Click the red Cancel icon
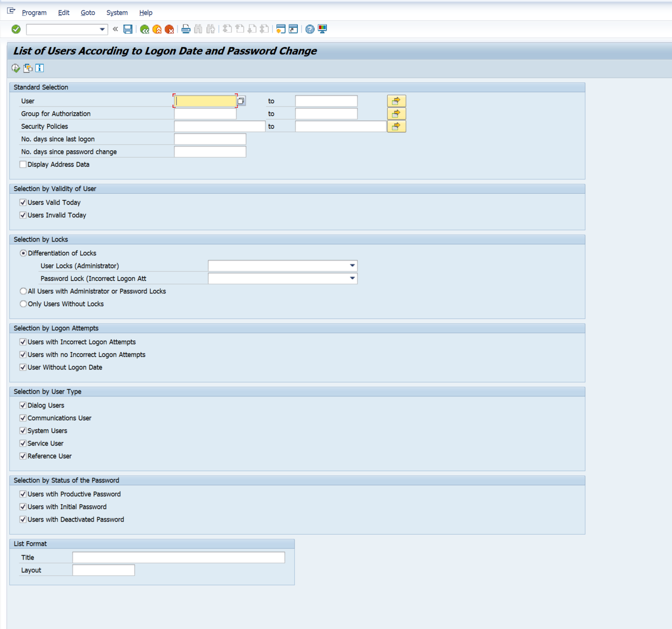 [169, 30]
